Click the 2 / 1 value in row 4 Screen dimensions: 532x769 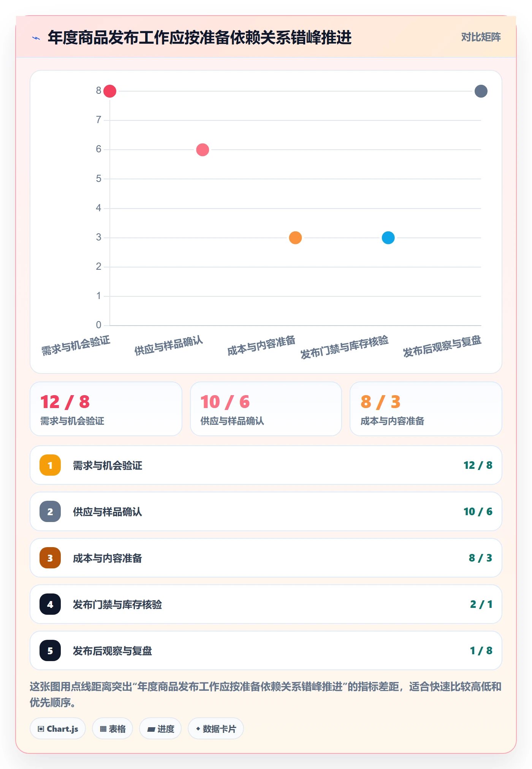pos(481,604)
